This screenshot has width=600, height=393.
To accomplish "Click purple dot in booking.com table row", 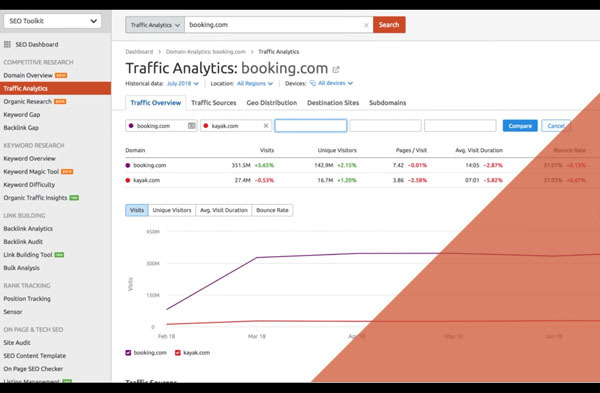I will [x=128, y=165].
